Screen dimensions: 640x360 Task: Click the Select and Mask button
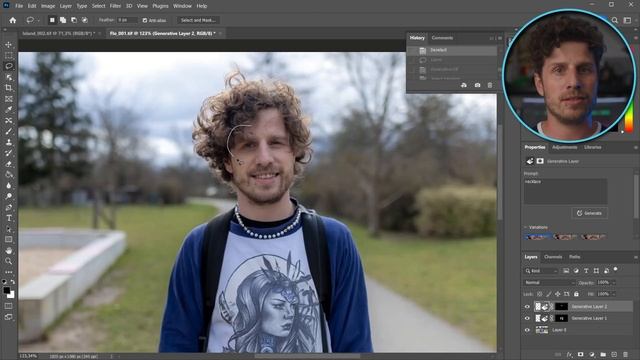click(x=198, y=20)
